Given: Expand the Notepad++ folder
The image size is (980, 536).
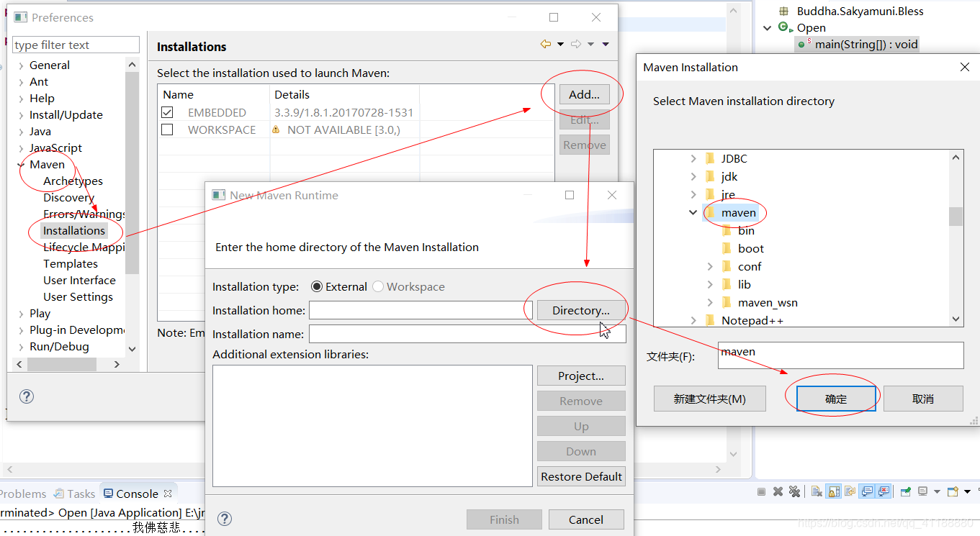Looking at the screenshot, I should [693, 320].
